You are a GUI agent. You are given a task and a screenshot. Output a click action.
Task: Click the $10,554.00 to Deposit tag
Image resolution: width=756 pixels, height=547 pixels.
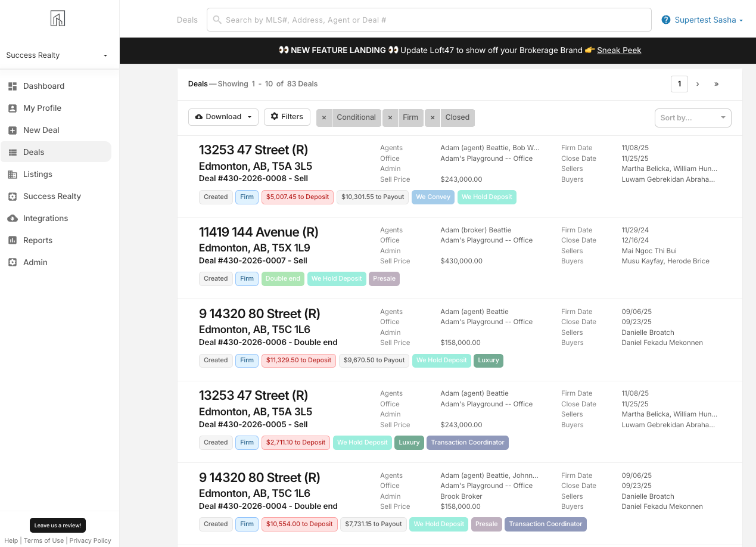(299, 524)
